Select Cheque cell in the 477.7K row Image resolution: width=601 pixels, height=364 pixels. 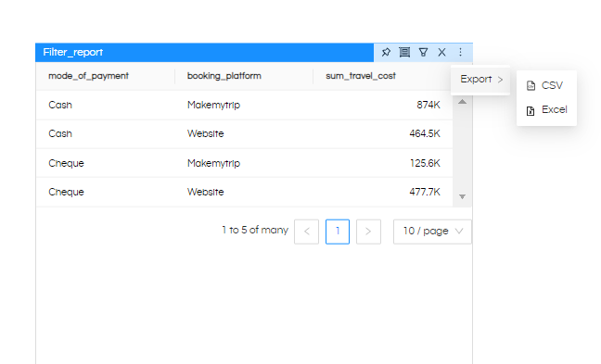[66, 192]
